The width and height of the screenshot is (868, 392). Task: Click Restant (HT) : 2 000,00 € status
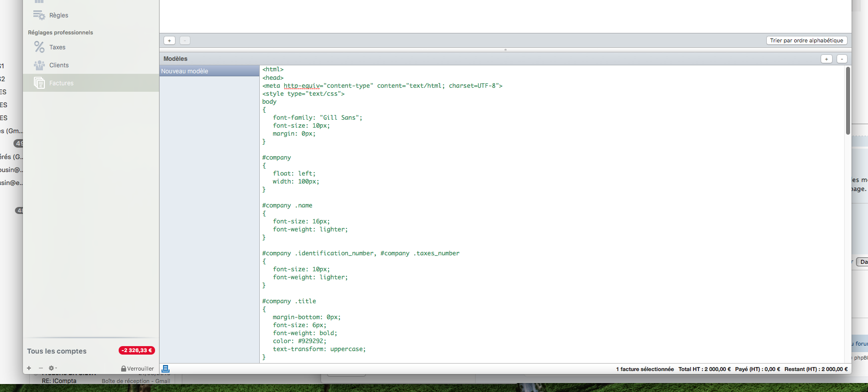coord(816,369)
